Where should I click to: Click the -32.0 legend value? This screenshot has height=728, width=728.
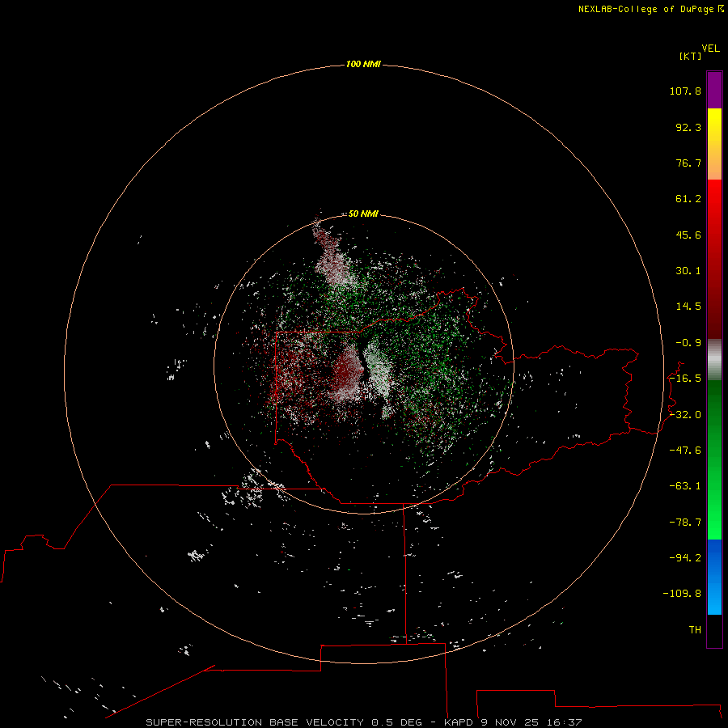point(685,415)
